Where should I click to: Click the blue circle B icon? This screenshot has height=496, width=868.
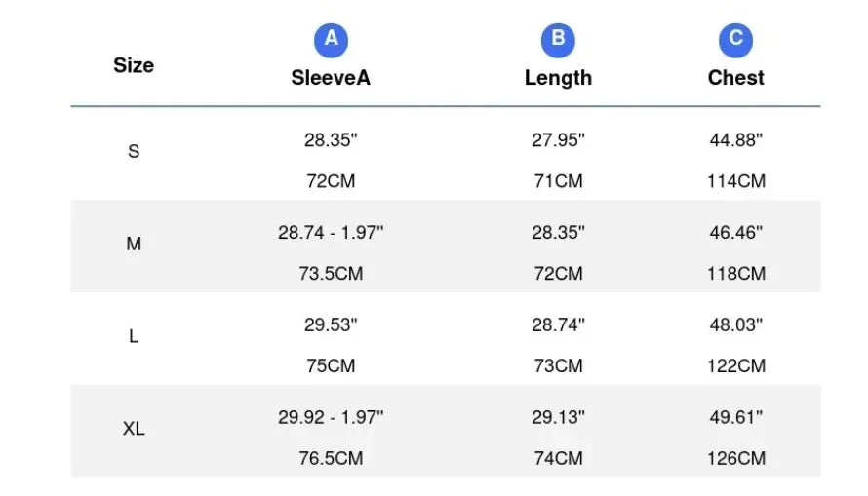pos(558,40)
